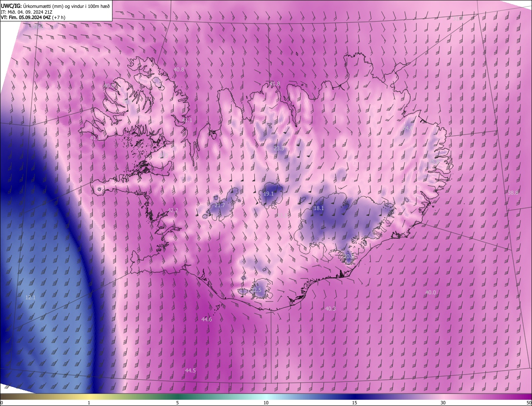Click the 'IT: Mið. 04. 09. 2024 21Z' line
Screen dimensions: 532x406
[26, 12]
